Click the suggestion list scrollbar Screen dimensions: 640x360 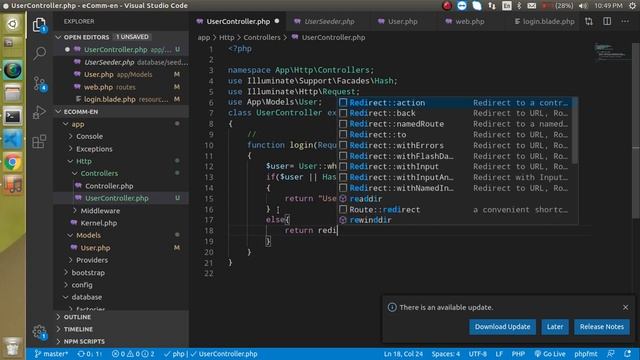(x=575, y=131)
